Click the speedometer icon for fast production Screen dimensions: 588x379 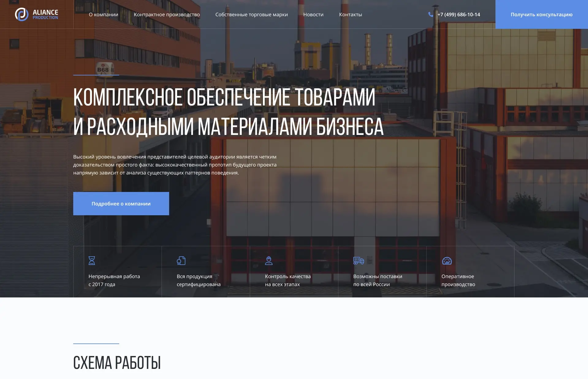pos(447,261)
